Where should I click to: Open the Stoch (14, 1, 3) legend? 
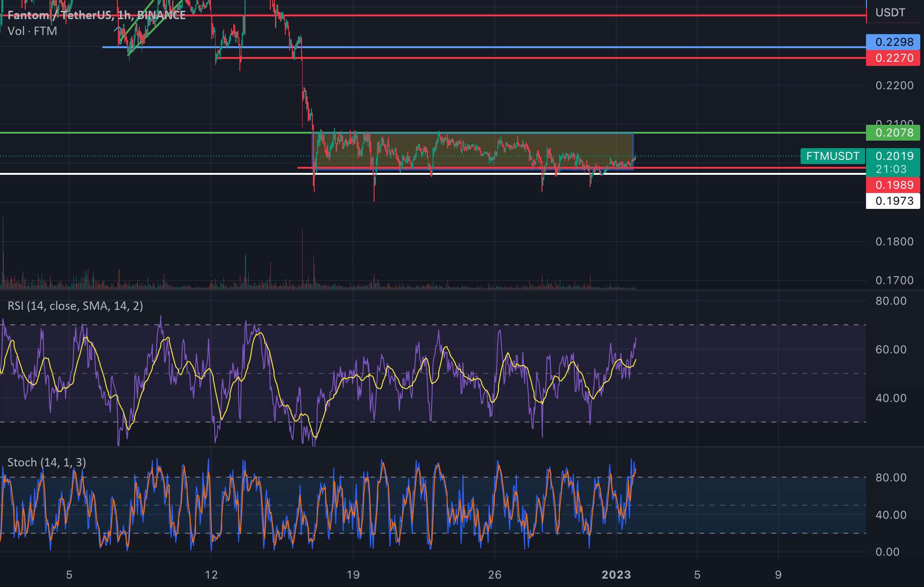[47, 462]
